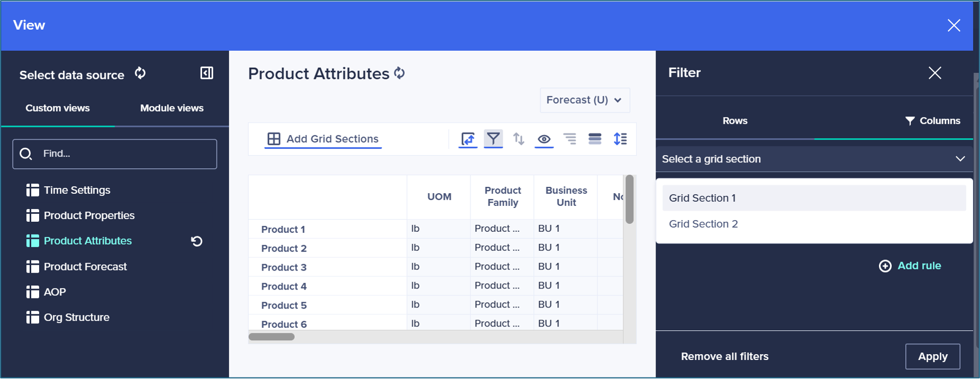Choose Grid Section 2 option
Image resolution: width=980 pixels, height=379 pixels.
814,224
